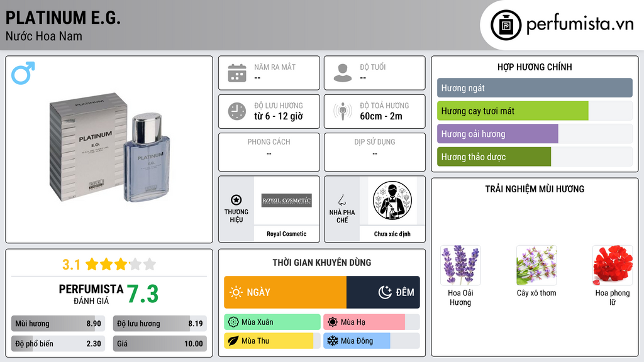Click the Nước Hoa Nam subtitle
The height and width of the screenshot is (362, 644).
coord(44,36)
